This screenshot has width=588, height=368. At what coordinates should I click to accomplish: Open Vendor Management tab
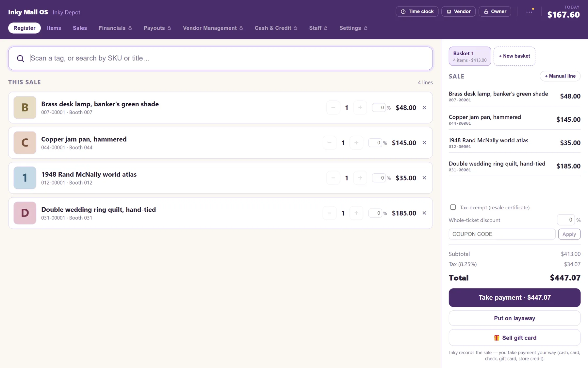213,28
